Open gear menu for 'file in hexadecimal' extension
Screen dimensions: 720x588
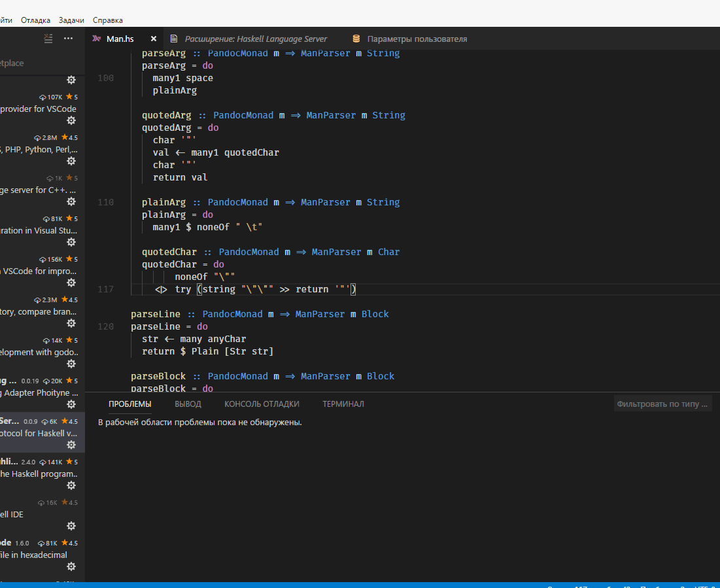71,566
